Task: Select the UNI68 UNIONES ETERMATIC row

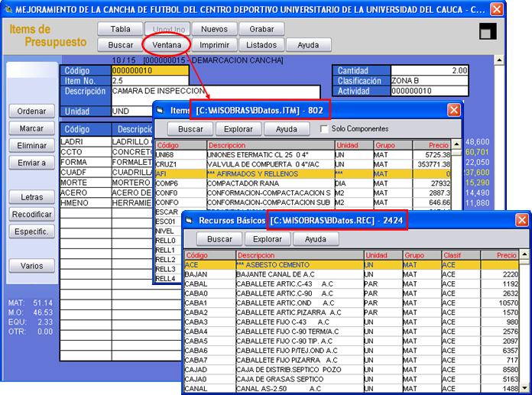Action: 303,155
